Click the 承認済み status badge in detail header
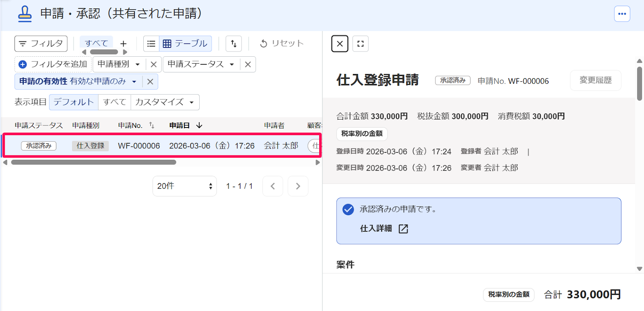This screenshot has width=644, height=311. pyautogui.click(x=453, y=80)
